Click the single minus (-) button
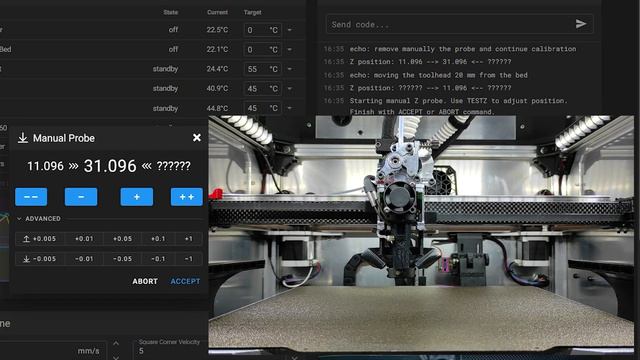640x360 pixels. (81, 197)
